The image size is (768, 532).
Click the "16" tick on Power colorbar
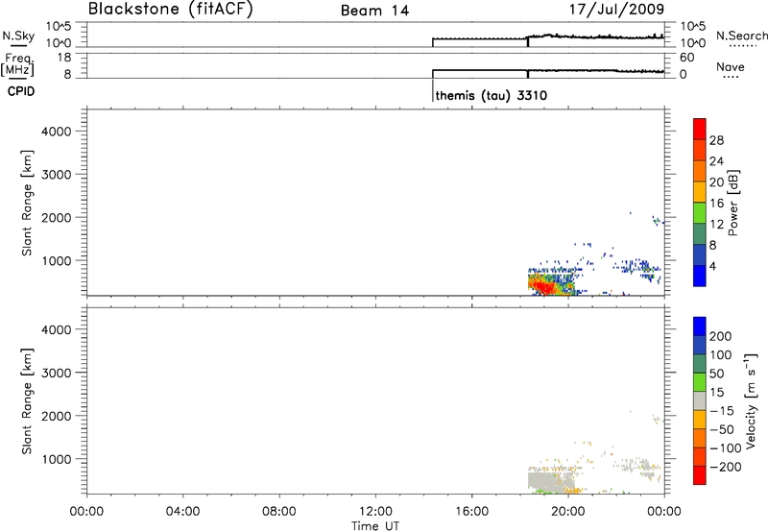point(716,204)
